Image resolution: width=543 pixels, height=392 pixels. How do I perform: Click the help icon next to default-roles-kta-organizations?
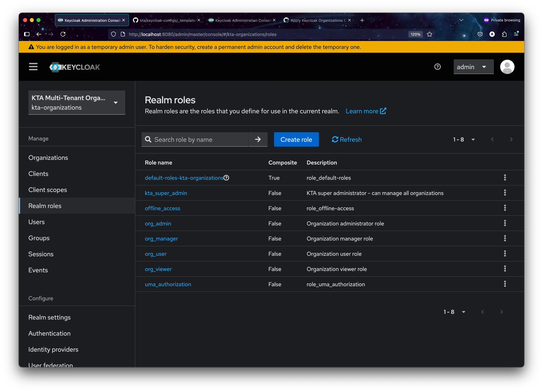(x=226, y=177)
